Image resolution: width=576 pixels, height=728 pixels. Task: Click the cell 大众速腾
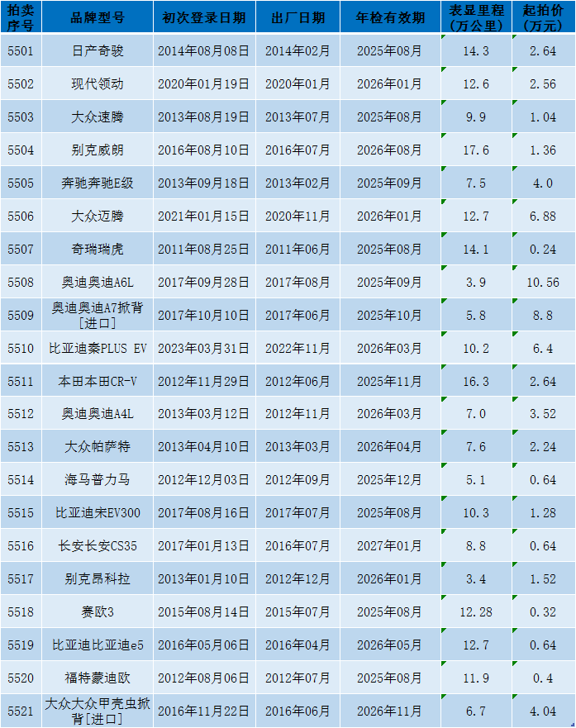[98, 117]
